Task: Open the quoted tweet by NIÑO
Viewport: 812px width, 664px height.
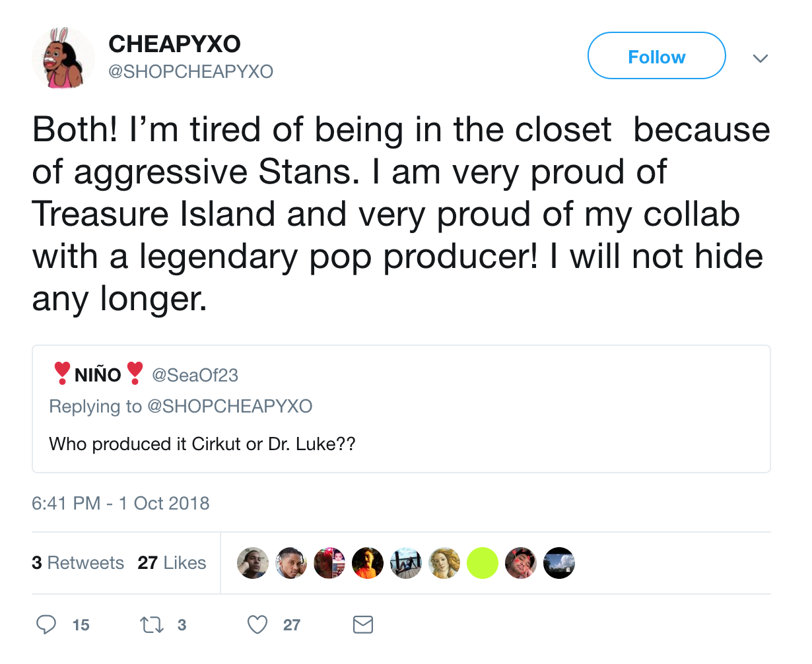Action: tap(401, 409)
